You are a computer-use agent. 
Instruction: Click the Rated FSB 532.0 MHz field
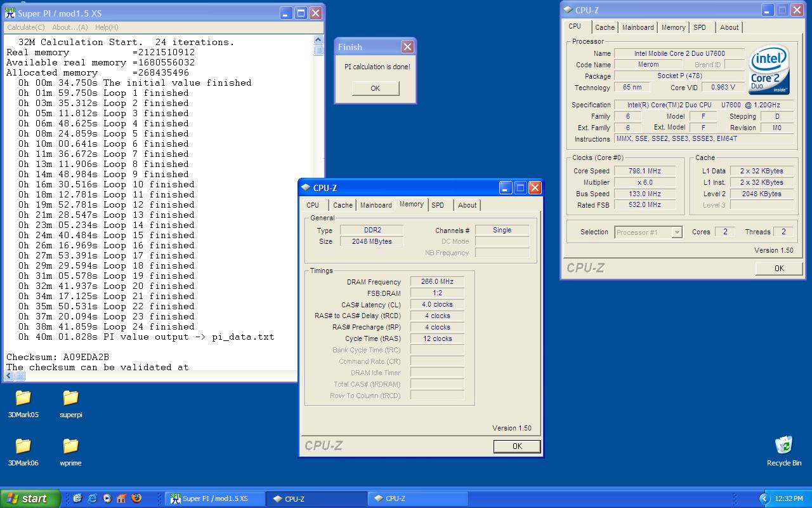click(x=645, y=205)
